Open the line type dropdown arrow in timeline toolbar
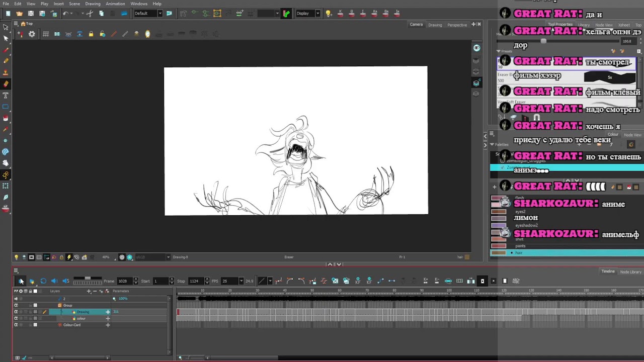 (270, 281)
